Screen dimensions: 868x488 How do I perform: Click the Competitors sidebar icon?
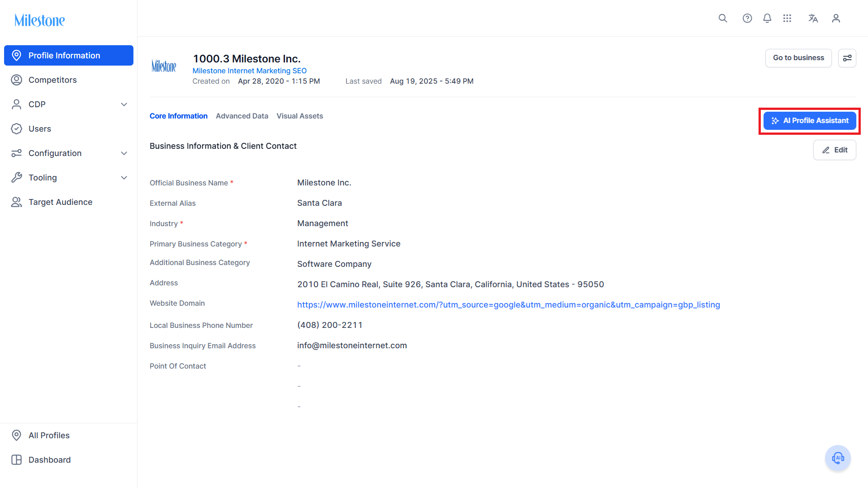(17, 80)
